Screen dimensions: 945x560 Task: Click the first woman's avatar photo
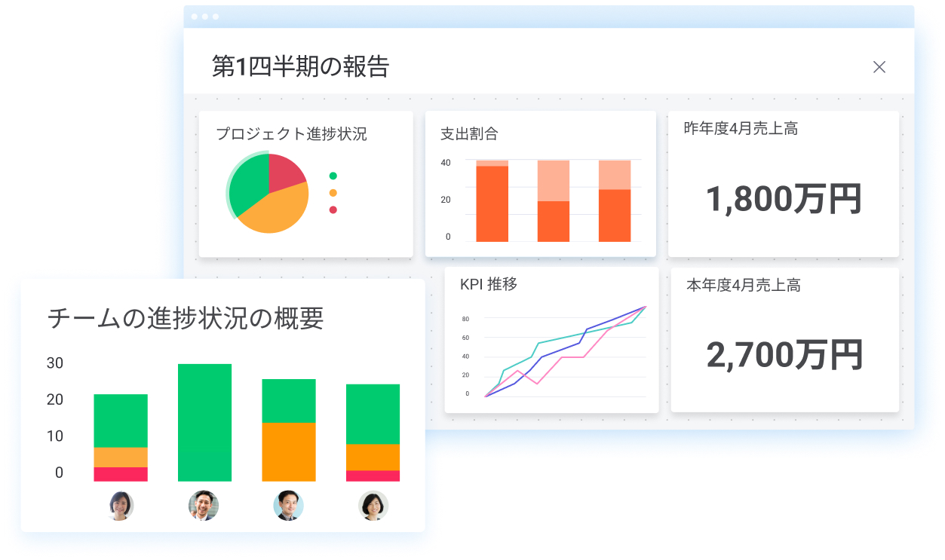coord(121,506)
